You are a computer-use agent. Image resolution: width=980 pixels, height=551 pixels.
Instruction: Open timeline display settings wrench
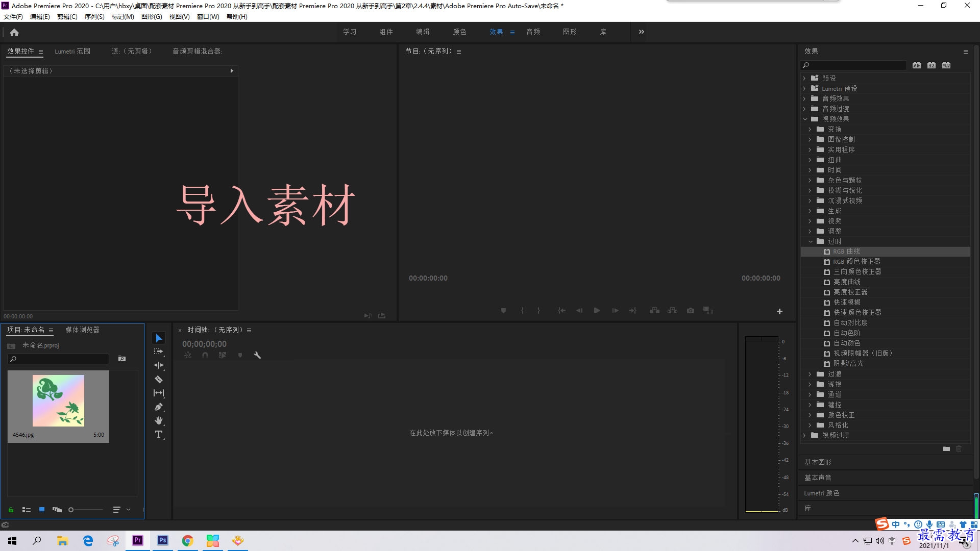click(257, 355)
